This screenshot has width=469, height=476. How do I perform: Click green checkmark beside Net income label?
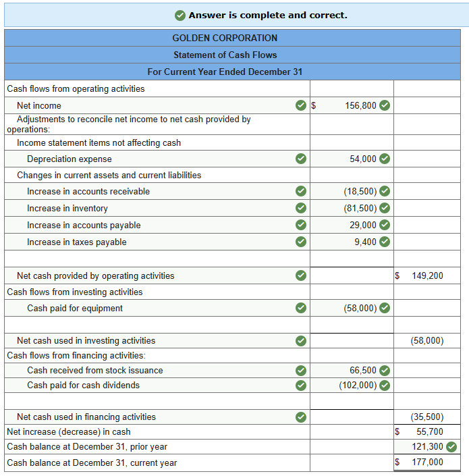(301, 105)
